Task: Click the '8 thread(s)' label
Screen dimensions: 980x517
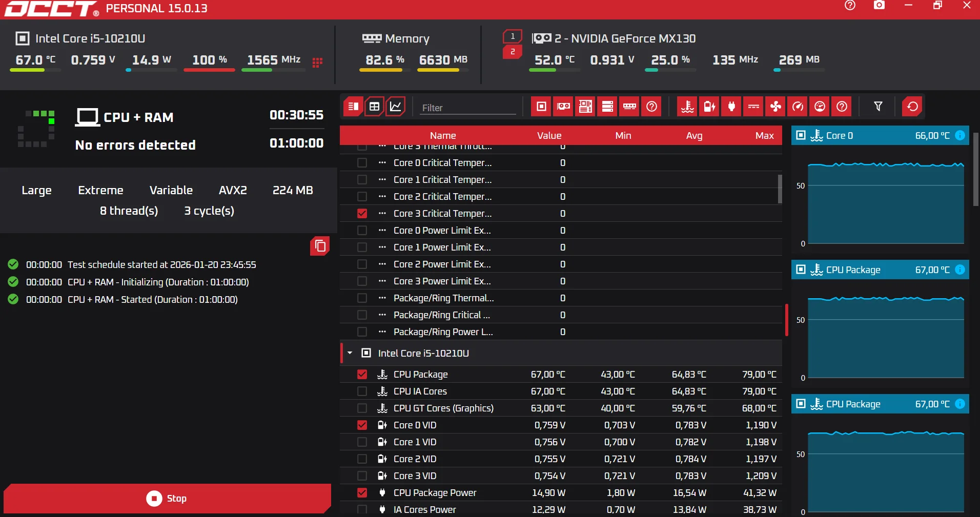Action: [x=129, y=211]
